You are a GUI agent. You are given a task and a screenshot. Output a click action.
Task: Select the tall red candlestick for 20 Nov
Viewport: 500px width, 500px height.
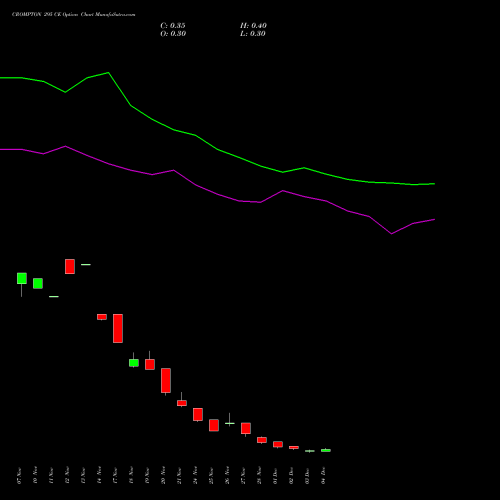click(x=166, y=380)
